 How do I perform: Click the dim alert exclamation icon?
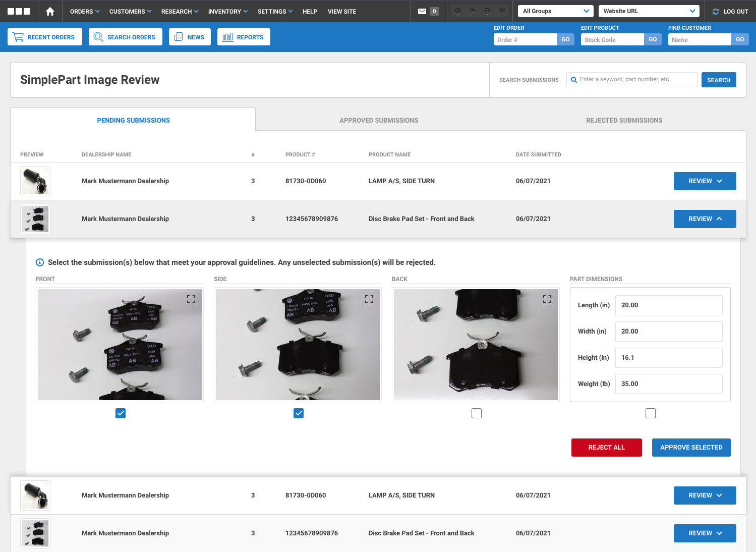(458, 11)
